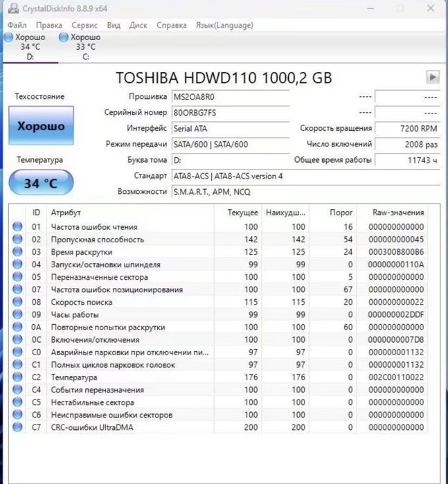Select the Часы работы row

[x=218, y=314]
